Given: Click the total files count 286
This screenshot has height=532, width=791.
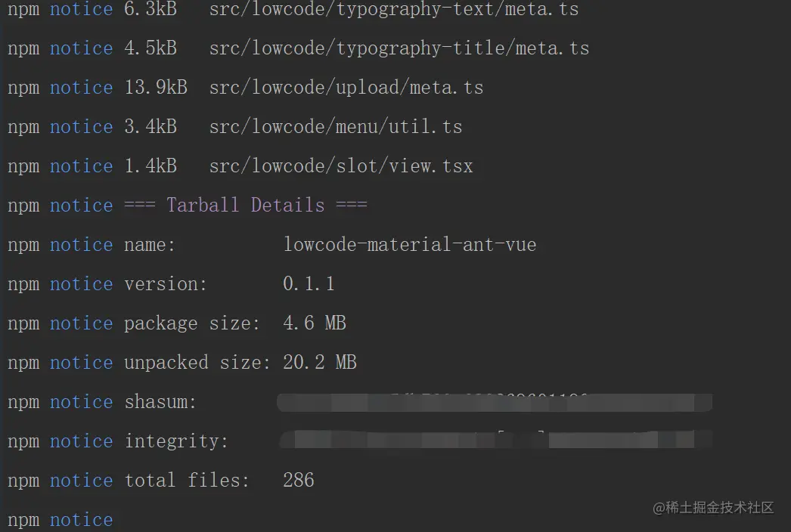Looking at the screenshot, I should click(x=299, y=480).
